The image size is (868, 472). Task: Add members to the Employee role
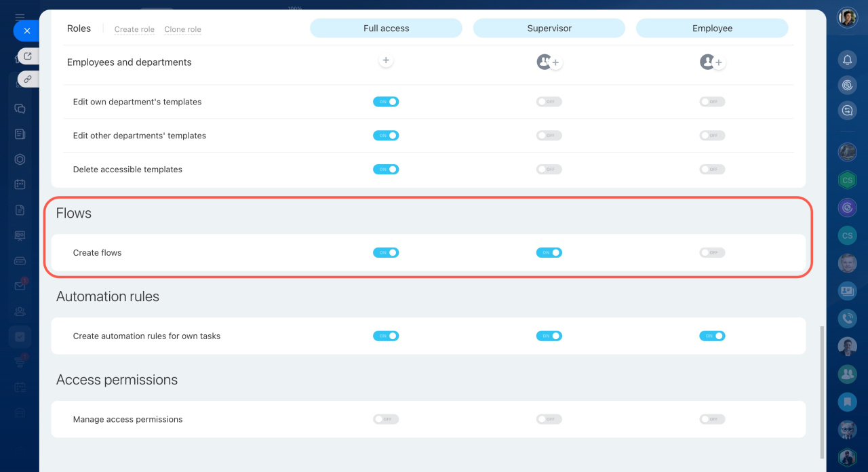(718, 63)
